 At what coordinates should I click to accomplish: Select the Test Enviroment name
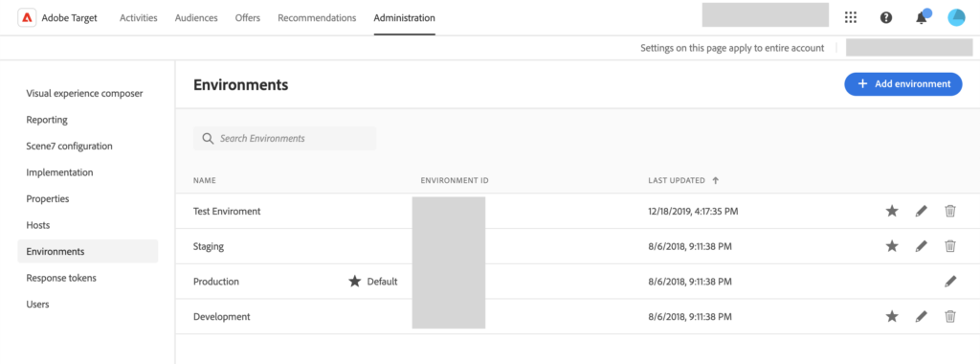click(x=227, y=212)
